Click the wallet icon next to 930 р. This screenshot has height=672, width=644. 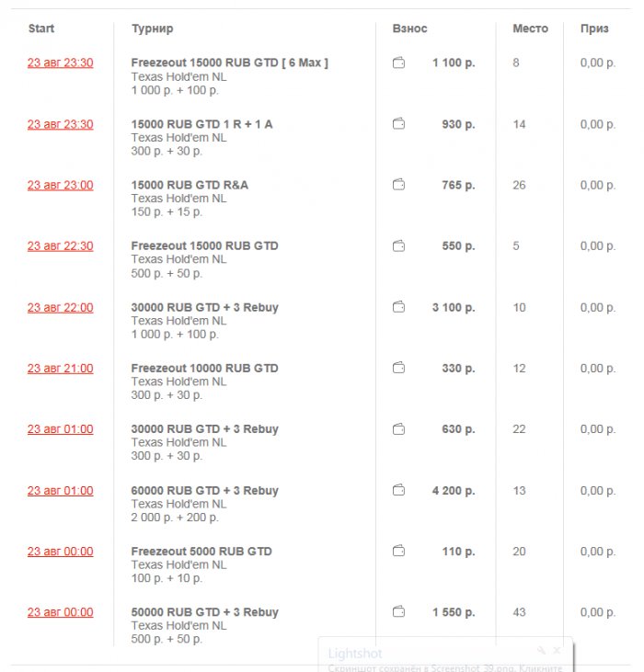point(398,124)
